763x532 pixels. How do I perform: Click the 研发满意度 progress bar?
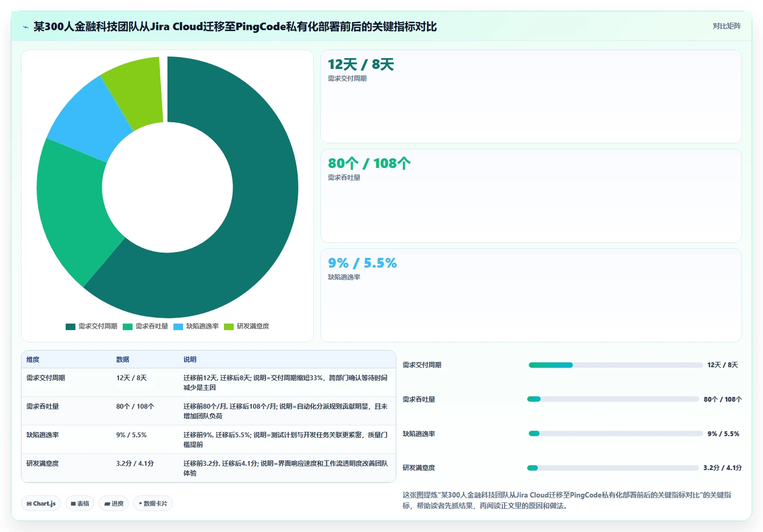[x=613, y=468]
